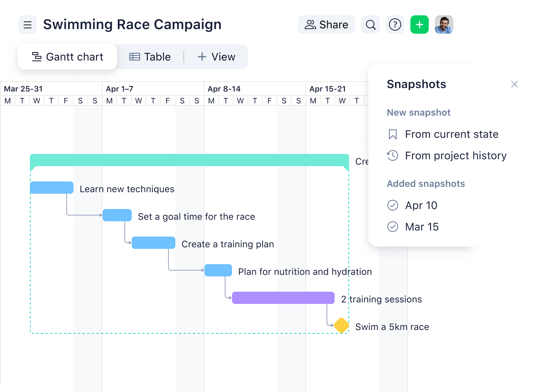The height and width of the screenshot is (392, 539).
Task: Select the Learn new techniques task bar
Action: pyautogui.click(x=51, y=188)
